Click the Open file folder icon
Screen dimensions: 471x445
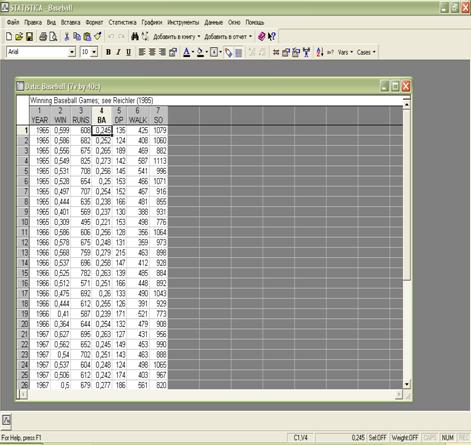(x=19, y=36)
